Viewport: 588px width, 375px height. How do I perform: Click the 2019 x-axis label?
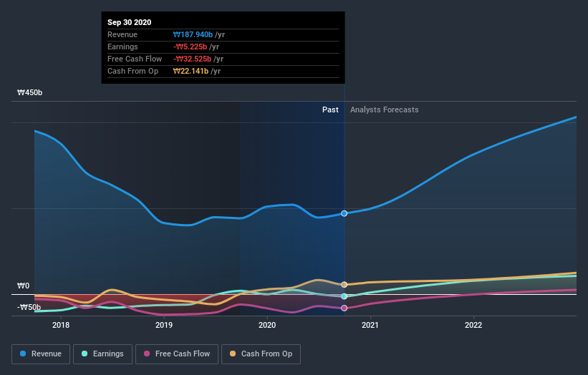pyautogui.click(x=164, y=325)
